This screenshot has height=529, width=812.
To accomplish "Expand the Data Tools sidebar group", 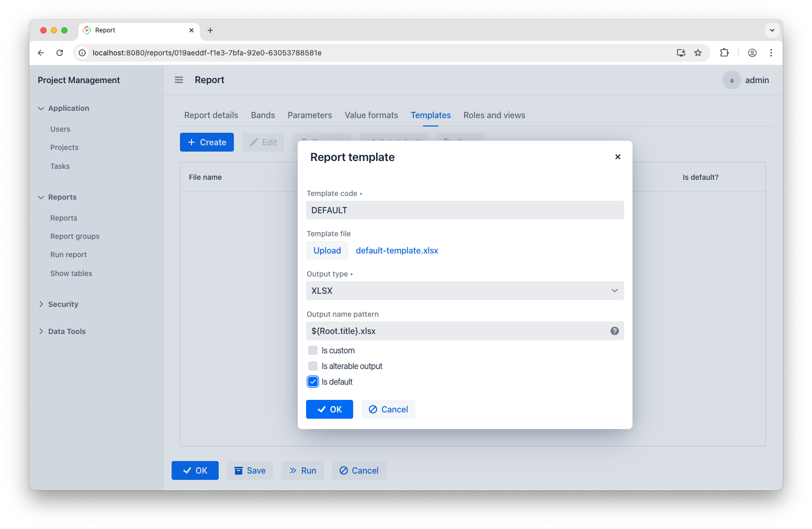I will pyautogui.click(x=66, y=331).
